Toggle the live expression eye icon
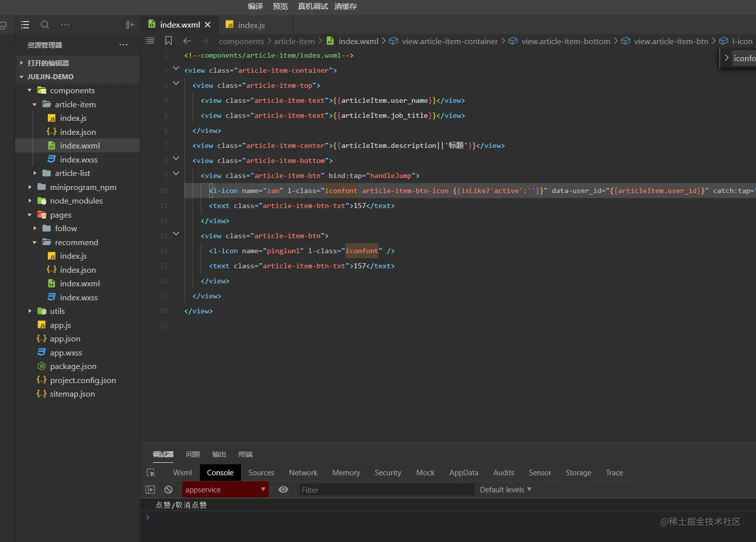The width and height of the screenshot is (756, 542). point(283,489)
